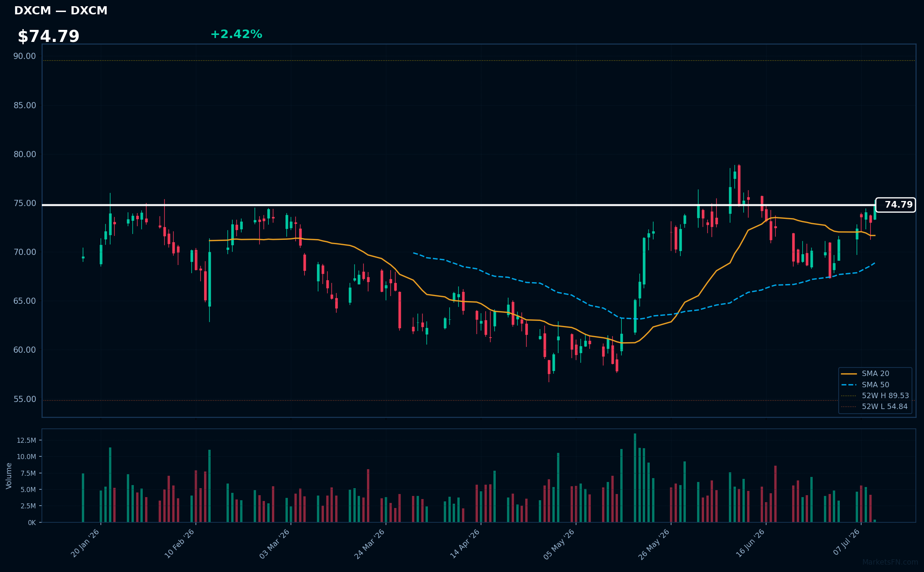Click the 7.5M volume axis label

(x=28, y=473)
